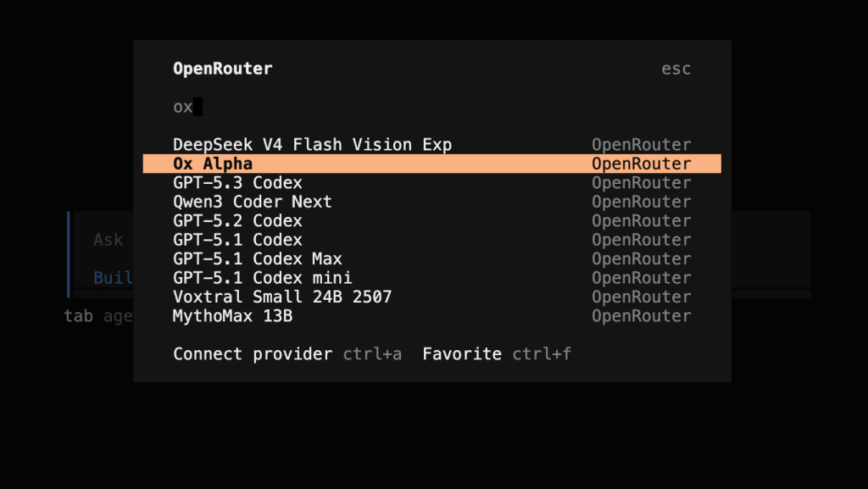
Task: Click the esc label to close dialog
Action: coord(676,69)
